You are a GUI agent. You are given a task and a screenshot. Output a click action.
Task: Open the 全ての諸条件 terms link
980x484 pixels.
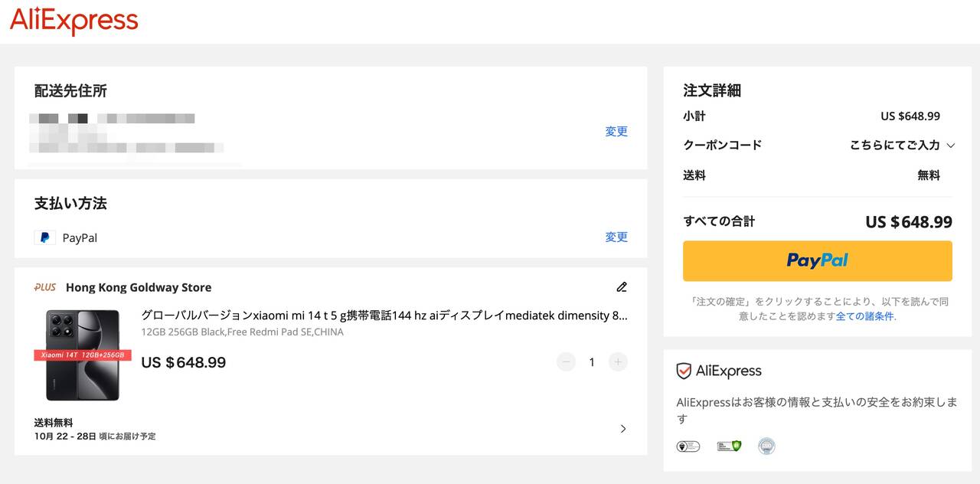point(864,316)
